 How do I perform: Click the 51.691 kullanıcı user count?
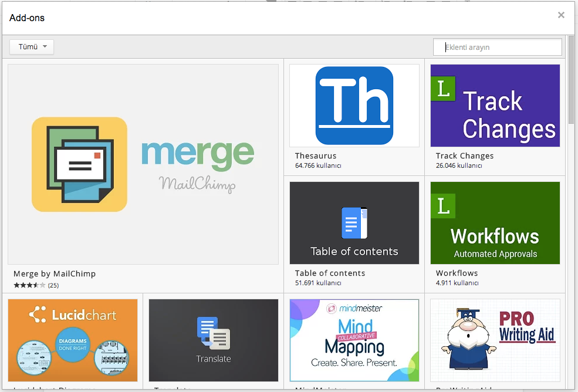[x=318, y=283]
